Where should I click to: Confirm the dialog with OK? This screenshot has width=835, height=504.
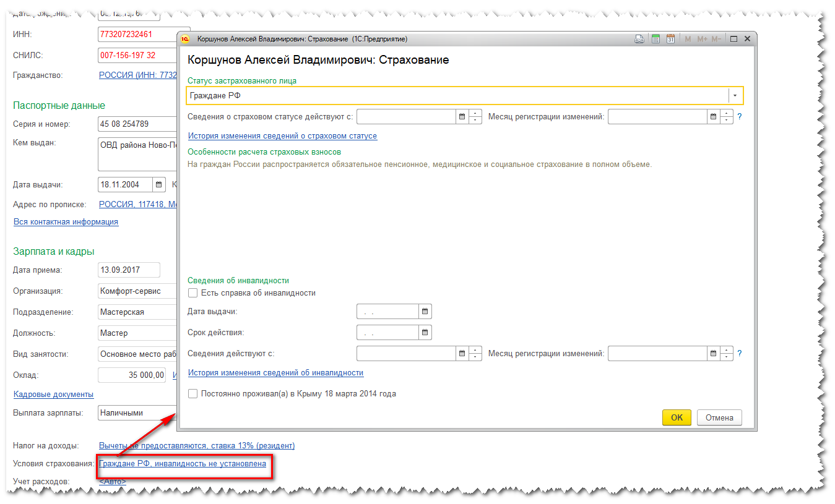point(677,417)
